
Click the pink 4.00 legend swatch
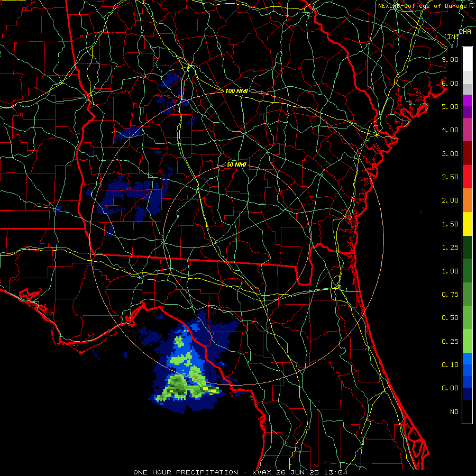click(x=467, y=130)
